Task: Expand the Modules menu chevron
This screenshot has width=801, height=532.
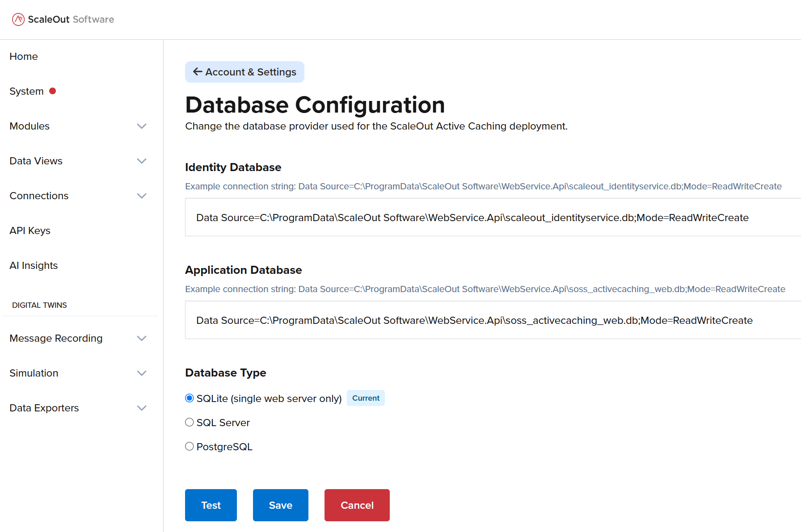Action: tap(142, 126)
